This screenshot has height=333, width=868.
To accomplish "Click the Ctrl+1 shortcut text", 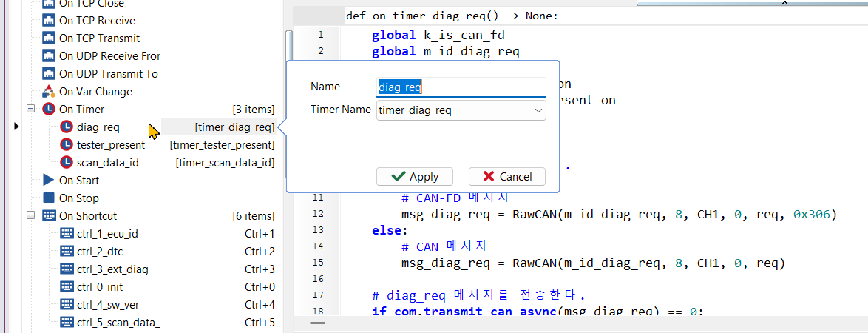I will click(260, 234).
